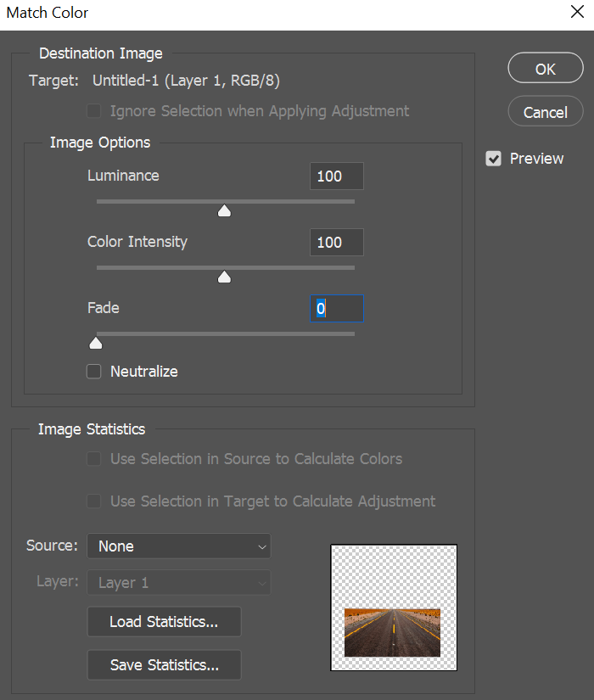Viewport: 594px width, 700px height.
Task: Check Use Selection in Source to Calculate Colors
Action: tap(94, 459)
